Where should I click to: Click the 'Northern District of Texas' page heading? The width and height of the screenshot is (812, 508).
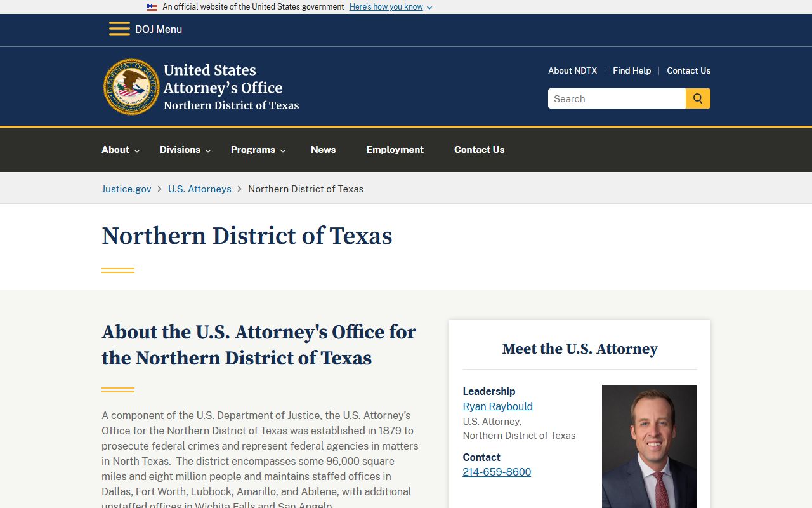point(247,236)
